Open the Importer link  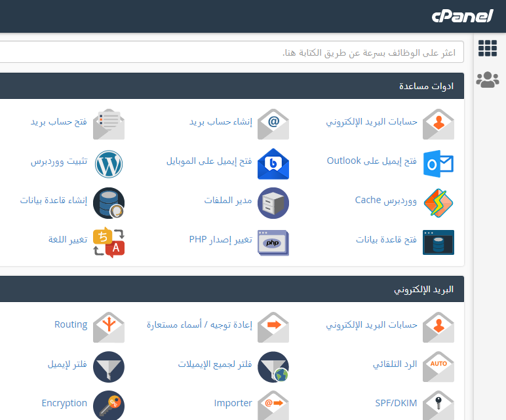tap(233, 403)
